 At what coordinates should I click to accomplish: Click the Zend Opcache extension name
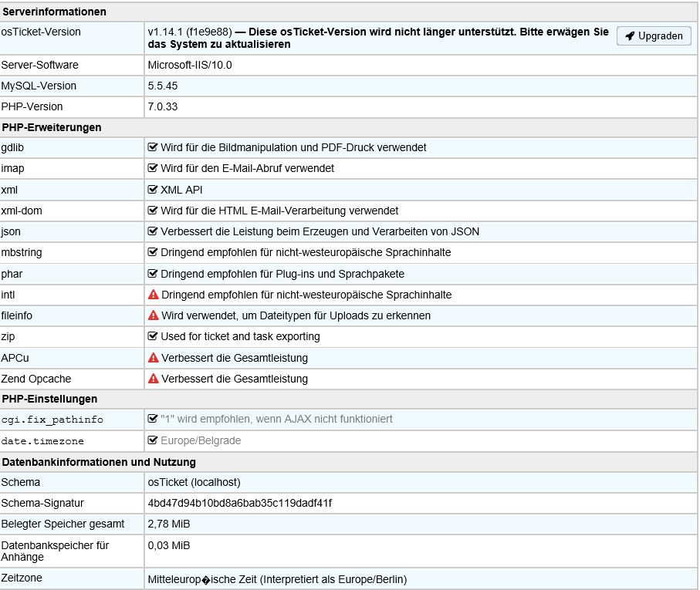[x=36, y=379]
